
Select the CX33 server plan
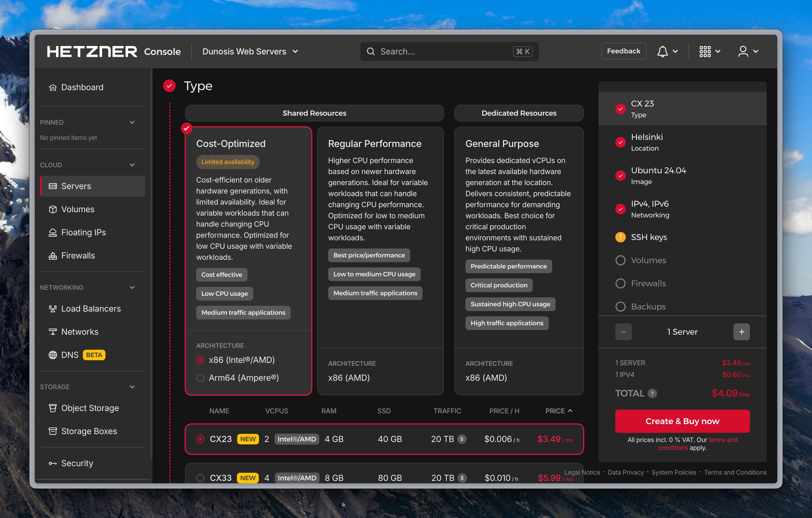[x=201, y=478]
